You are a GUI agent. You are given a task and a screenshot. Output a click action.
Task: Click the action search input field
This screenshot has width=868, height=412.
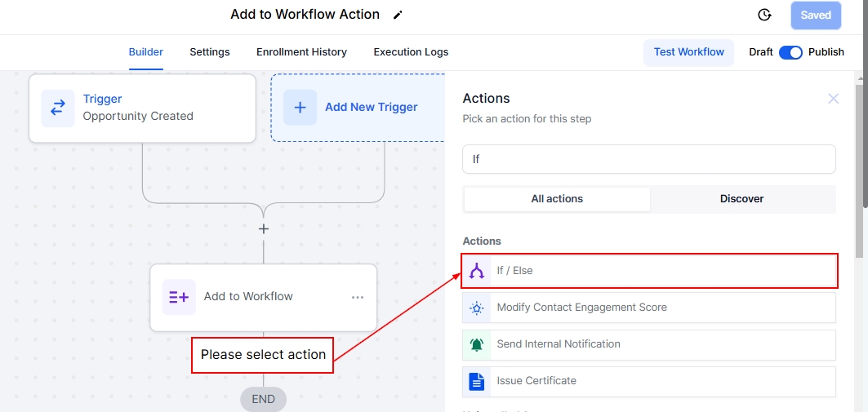[649, 159]
